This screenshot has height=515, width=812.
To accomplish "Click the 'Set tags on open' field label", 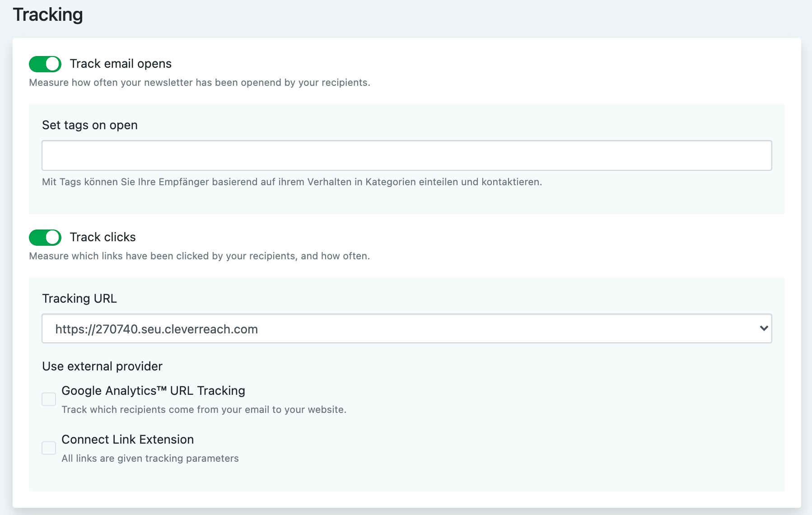I will [x=89, y=125].
